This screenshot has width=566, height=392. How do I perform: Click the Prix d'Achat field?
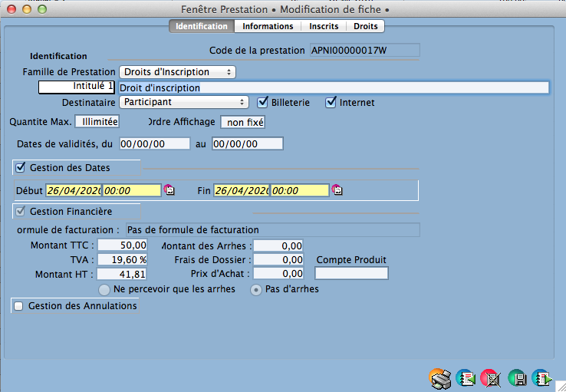(x=278, y=273)
